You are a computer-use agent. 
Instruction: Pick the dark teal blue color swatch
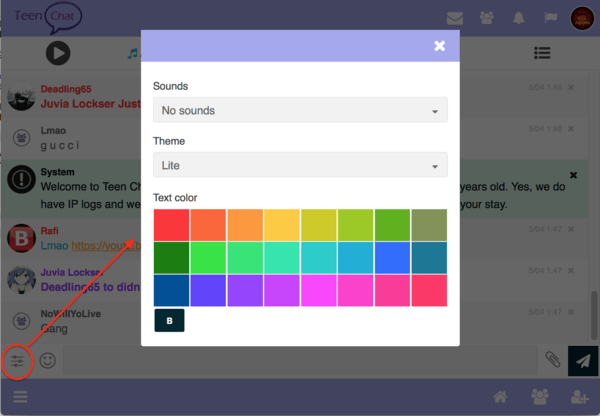point(429,258)
